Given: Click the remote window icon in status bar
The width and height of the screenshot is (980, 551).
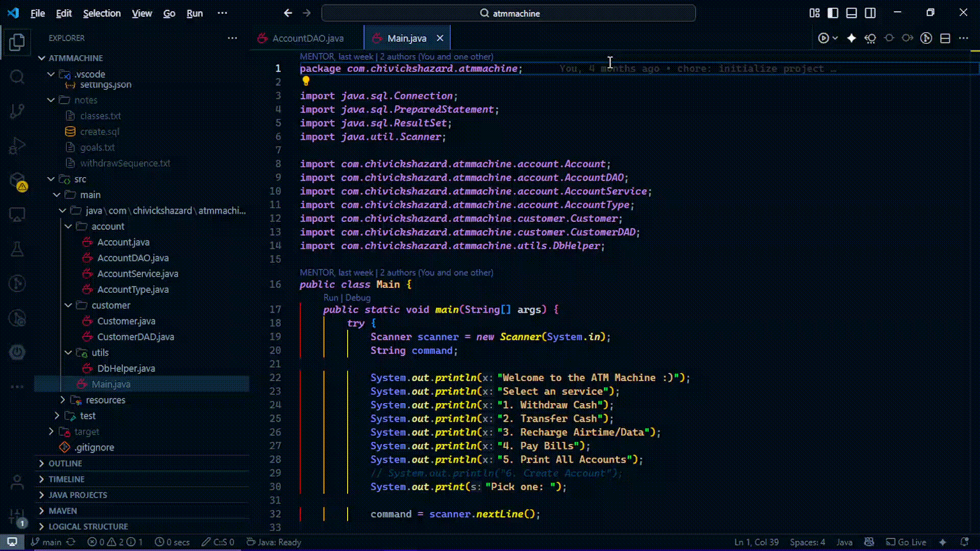Looking at the screenshot, I should [12, 542].
